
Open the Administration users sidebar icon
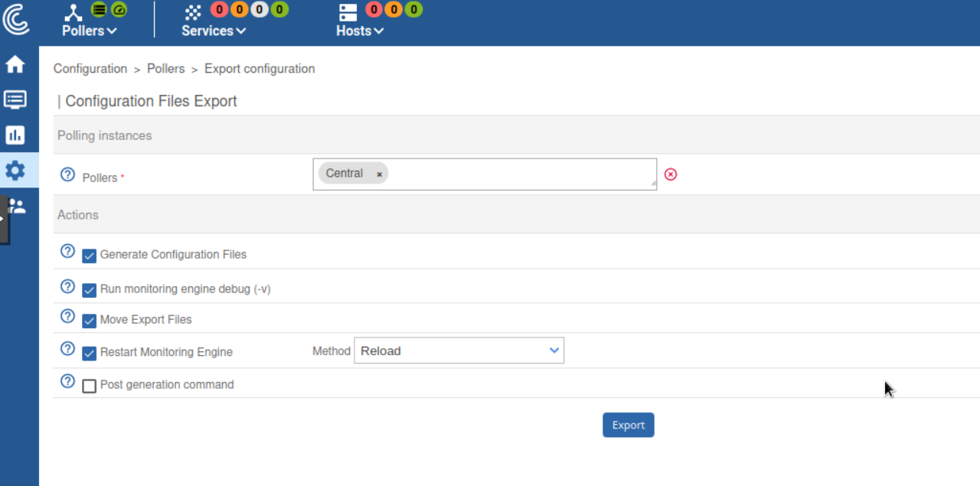17,206
